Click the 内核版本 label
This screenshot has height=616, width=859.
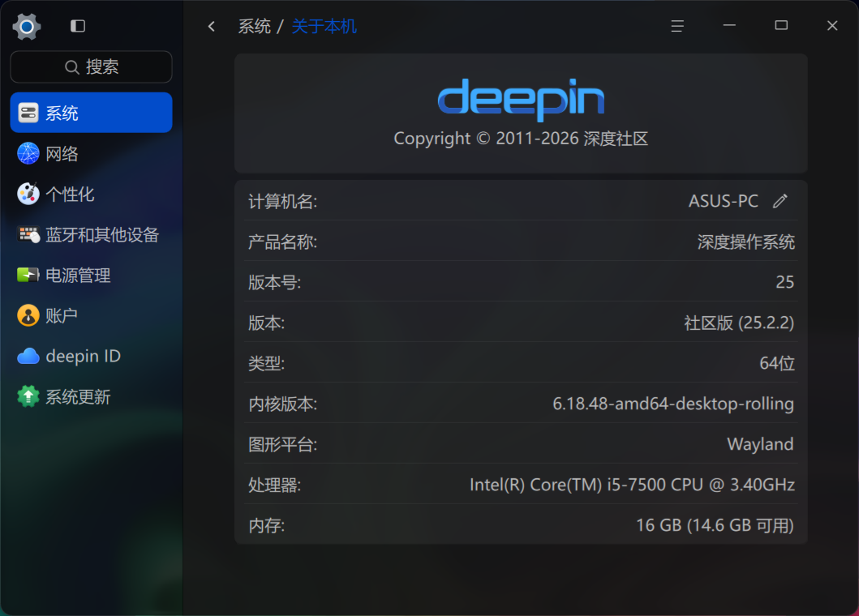click(282, 404)
